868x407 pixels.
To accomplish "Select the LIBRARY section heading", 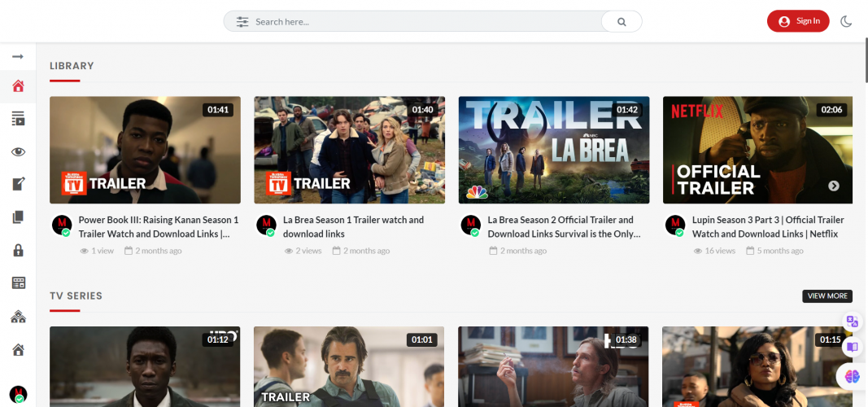I will (x=72, y=66).
